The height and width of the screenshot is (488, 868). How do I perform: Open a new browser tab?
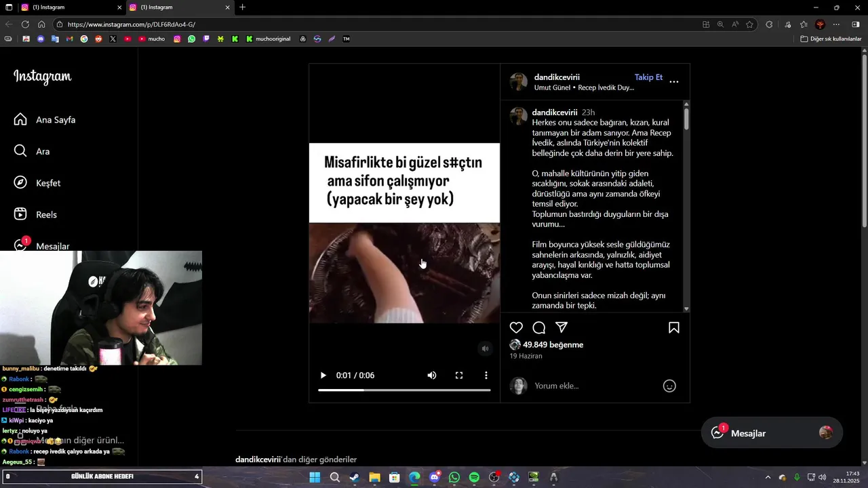243,7
